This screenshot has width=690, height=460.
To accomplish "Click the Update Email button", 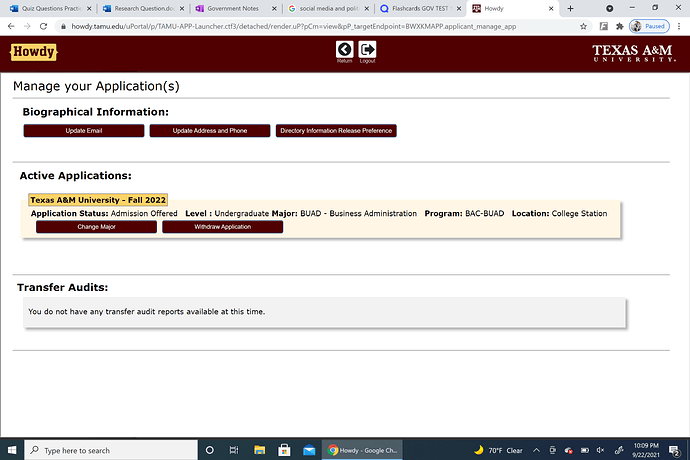I will pyautogui.click(x=84, y=131).
